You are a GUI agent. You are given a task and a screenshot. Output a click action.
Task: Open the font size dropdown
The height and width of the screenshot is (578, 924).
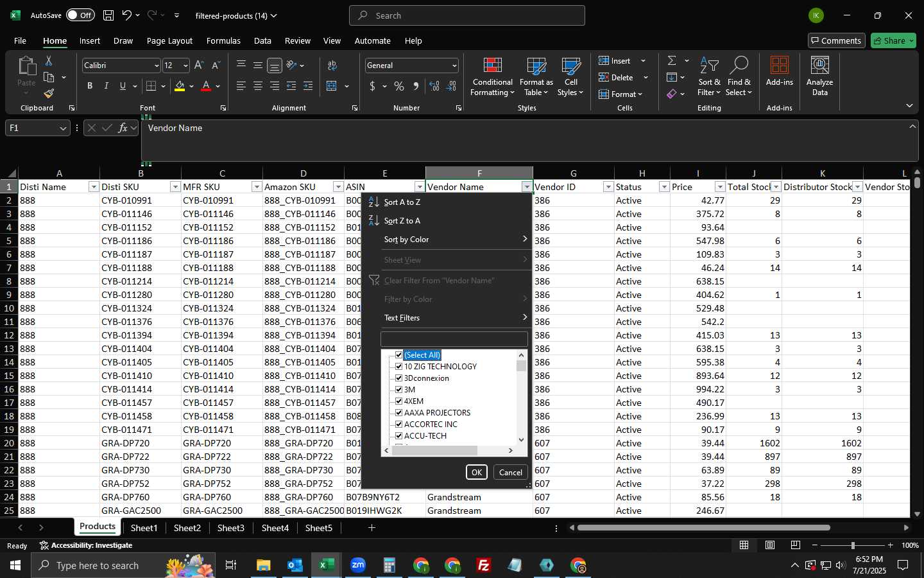[185, 66]
